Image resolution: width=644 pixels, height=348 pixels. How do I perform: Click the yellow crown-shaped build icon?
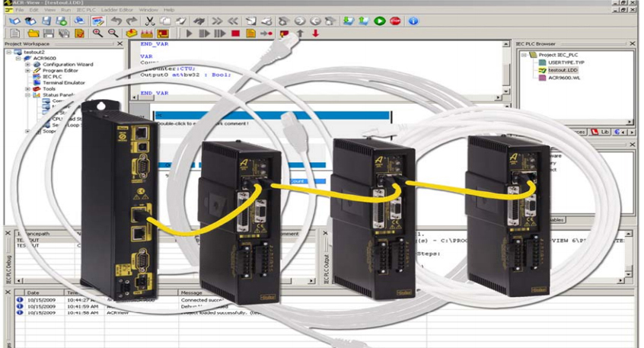[147, 34]
